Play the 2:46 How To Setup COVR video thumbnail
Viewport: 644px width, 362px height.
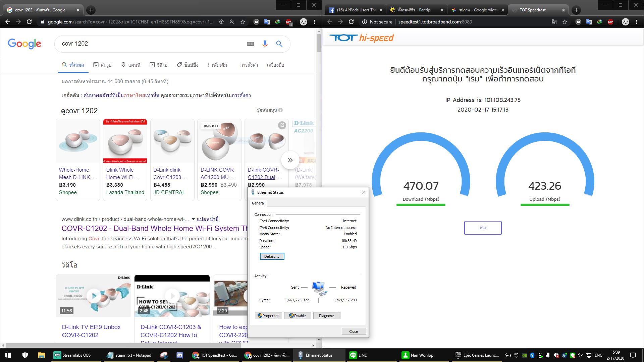coord(172,296)
